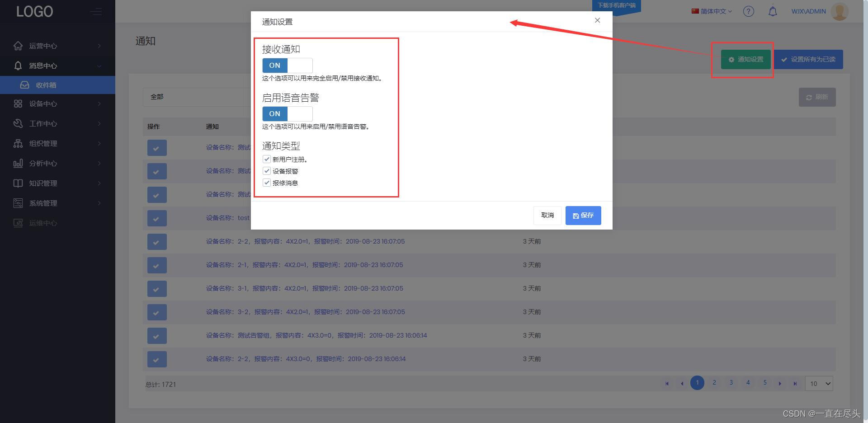Open 运营中心 menu item
This screenshot has height=423, width=868.
(x=57, y=46)
